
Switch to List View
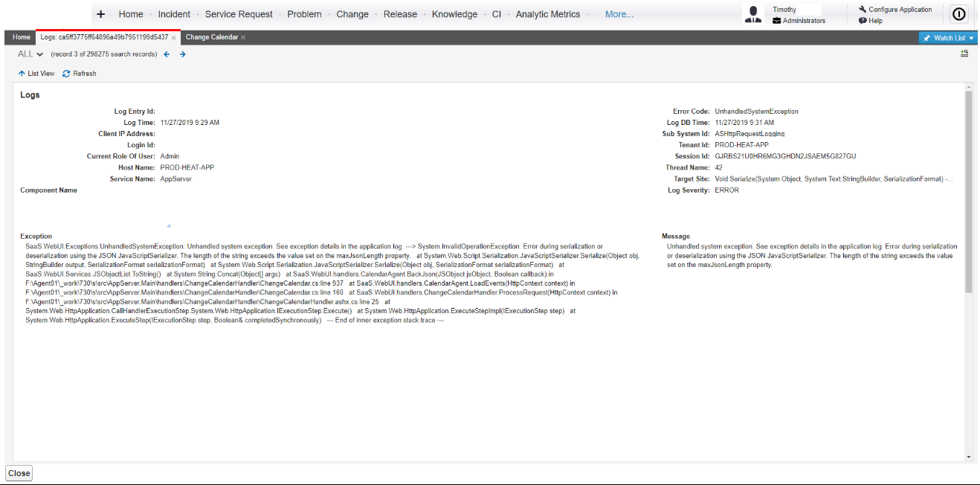36,73
